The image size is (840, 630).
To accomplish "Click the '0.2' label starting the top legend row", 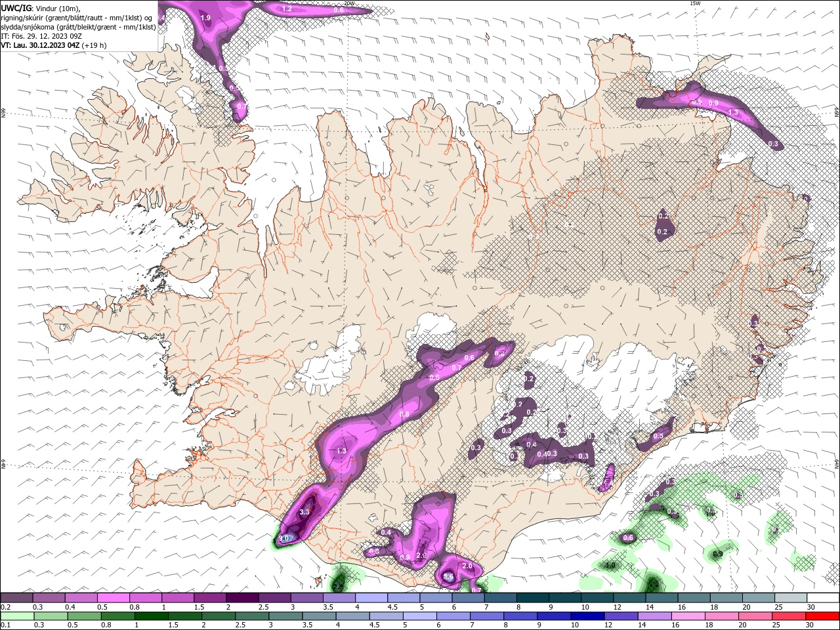I will (5, 607).
